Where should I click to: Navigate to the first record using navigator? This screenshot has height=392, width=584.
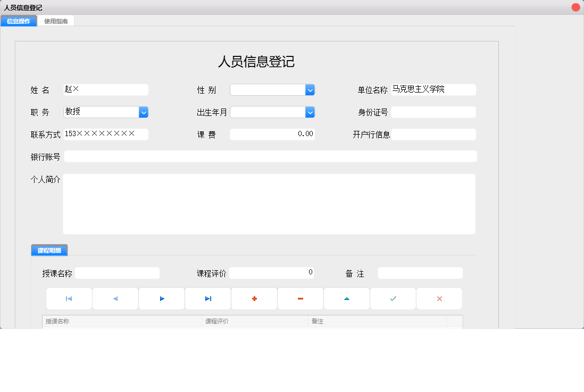click(69, 298)
